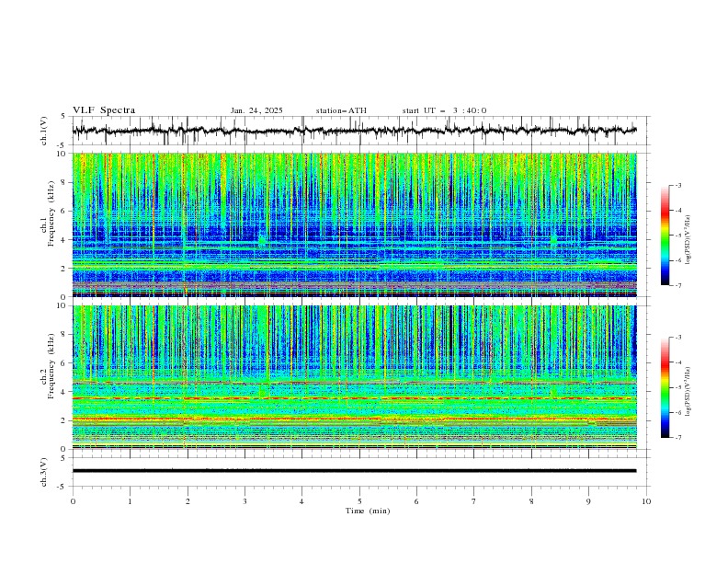
Task: Click the "station=ATH" label
Action: pos(341,110)
